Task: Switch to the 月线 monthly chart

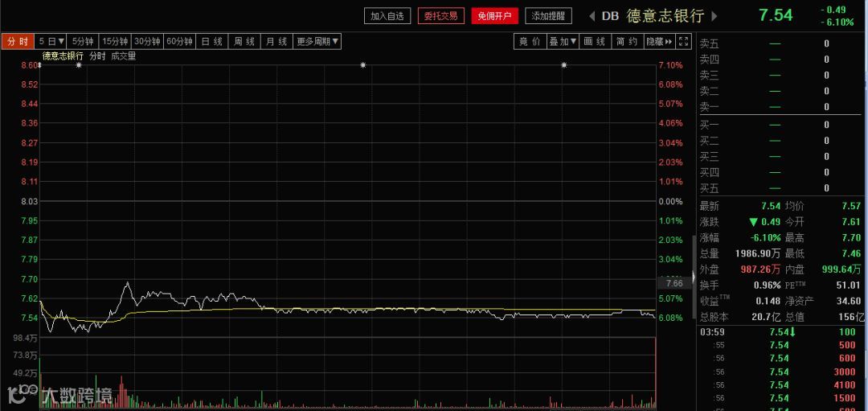Action: (x=276, y=42)
